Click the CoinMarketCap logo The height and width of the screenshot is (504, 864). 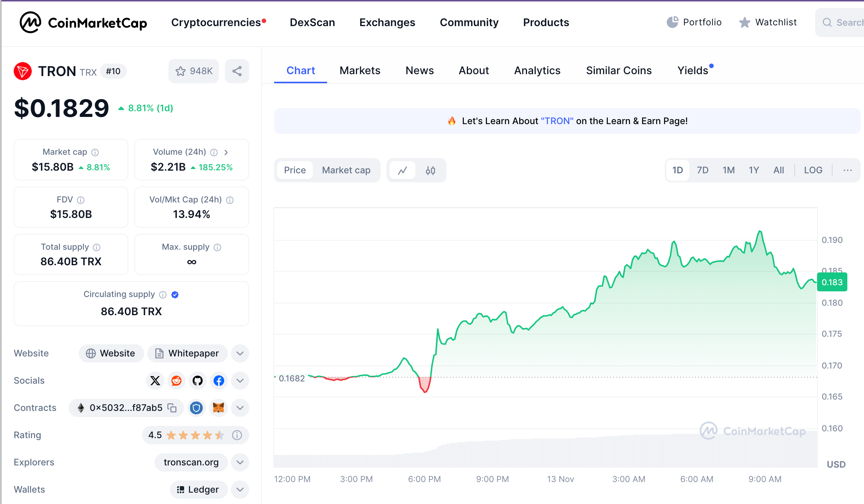click(83, 23)
